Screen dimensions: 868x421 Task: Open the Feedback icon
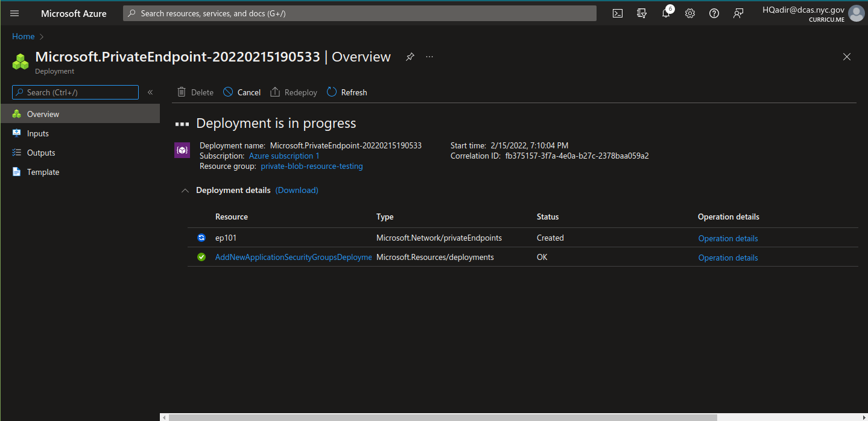[x=738, y=13]
